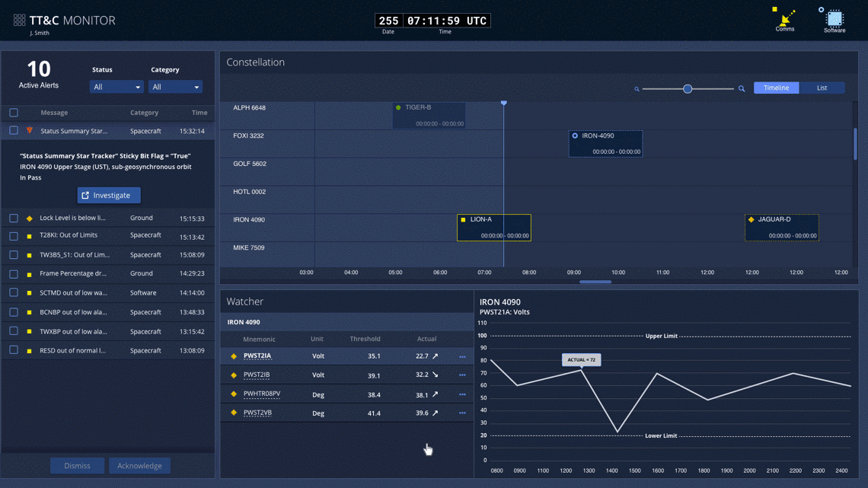Viewport: 868px width, 488px height.
Task: Toggle the select-all alerts checkbox
Action: point(14,113)
